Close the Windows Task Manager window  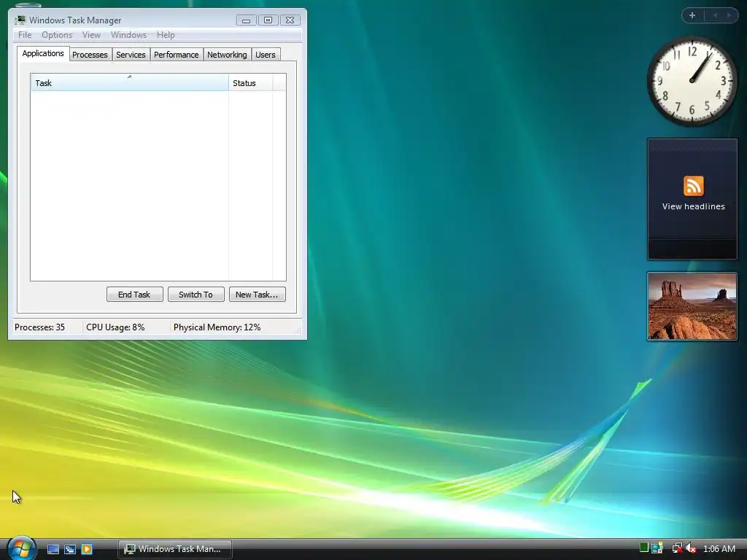tap(290, 20)
